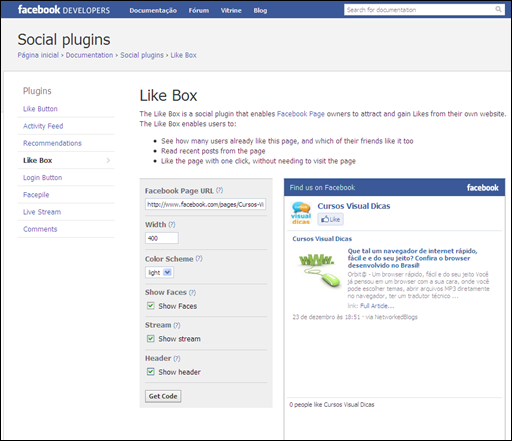The height and width of the screenshot is (441, 512).
Task: Click the Facebook Page URL input field
Action: pos(205,204)
